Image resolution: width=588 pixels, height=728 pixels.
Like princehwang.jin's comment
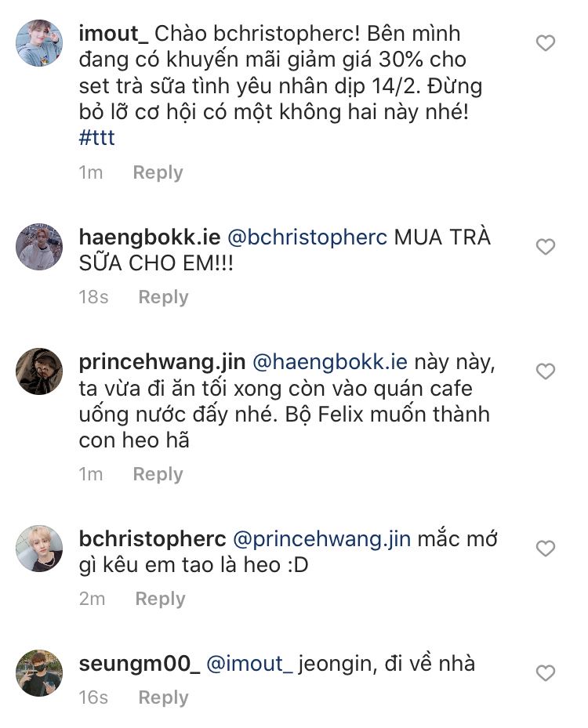545,371
